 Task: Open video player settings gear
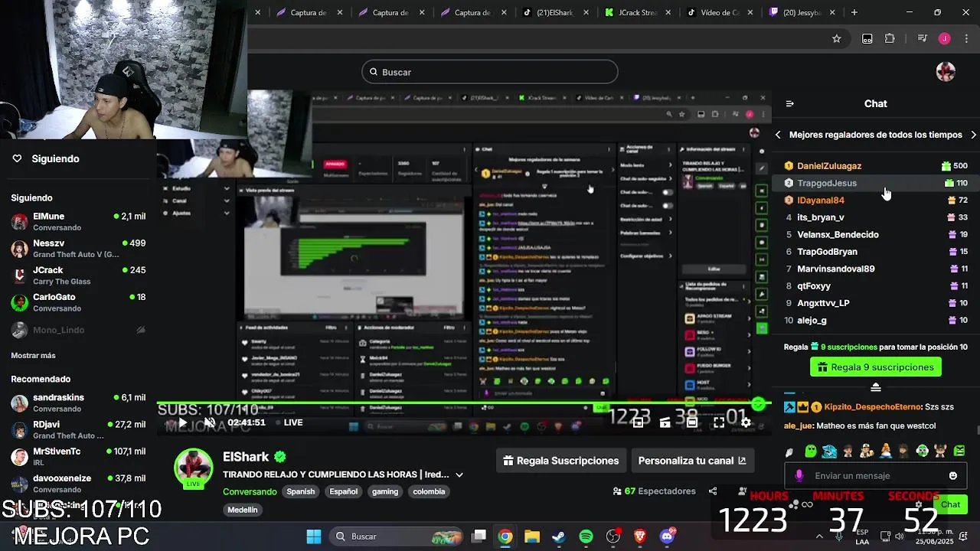click(x=746, y=422)
